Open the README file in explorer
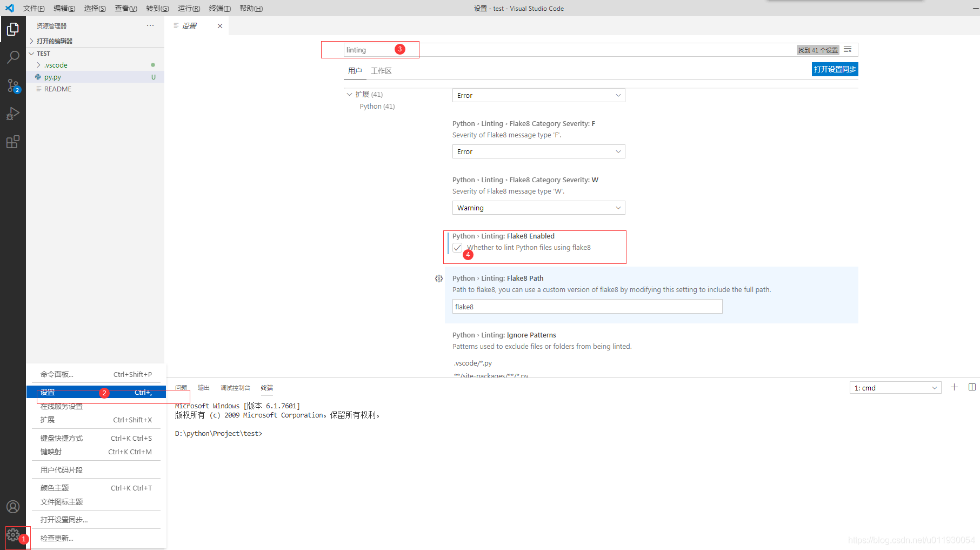This screenshot has height=550, width=980. click(x=96, y=89)
